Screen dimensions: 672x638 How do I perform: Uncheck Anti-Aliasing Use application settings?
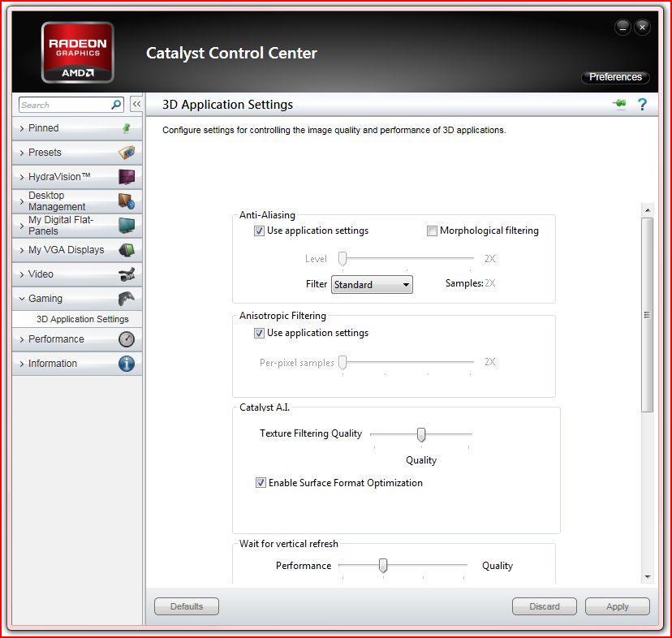(259, 231)
